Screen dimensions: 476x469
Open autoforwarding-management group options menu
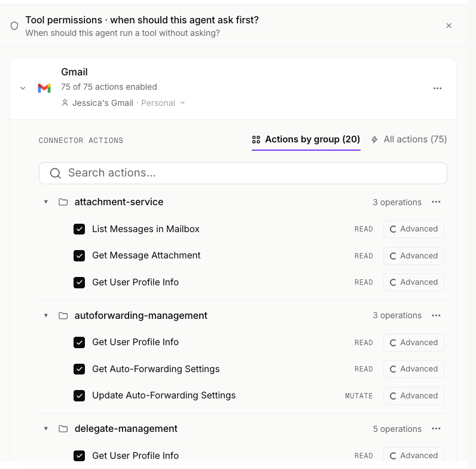click(x=436, y=316)
